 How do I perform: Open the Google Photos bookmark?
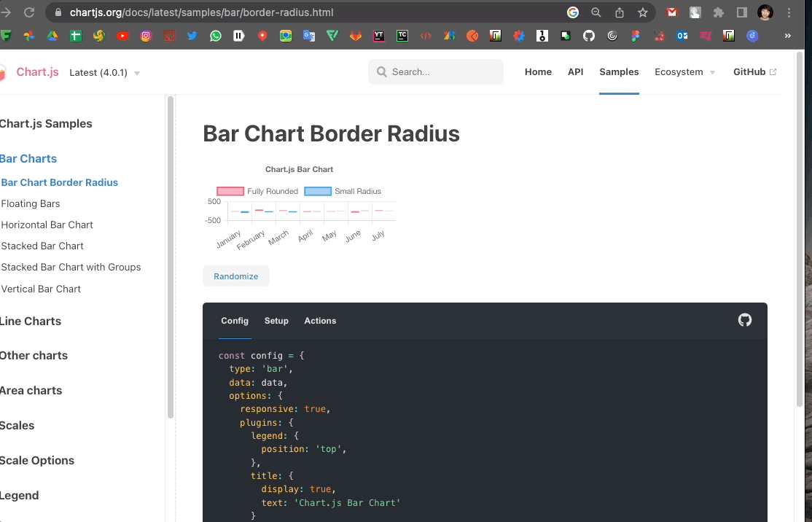pos(29,36)
